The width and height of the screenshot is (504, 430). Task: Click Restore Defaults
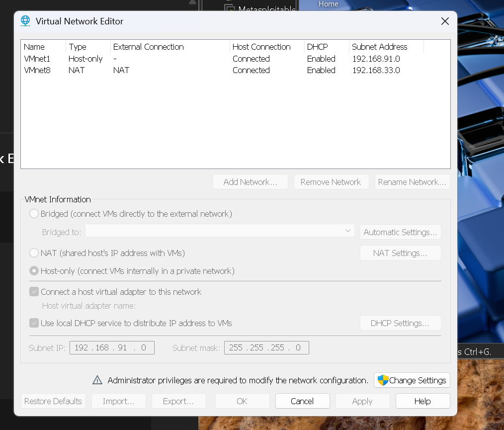tap(53, 401)
